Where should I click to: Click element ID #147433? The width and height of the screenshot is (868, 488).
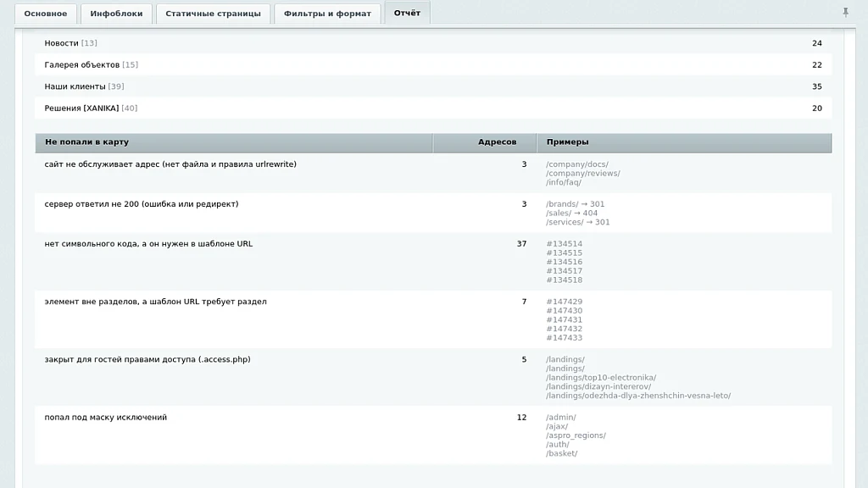point(564,337)
